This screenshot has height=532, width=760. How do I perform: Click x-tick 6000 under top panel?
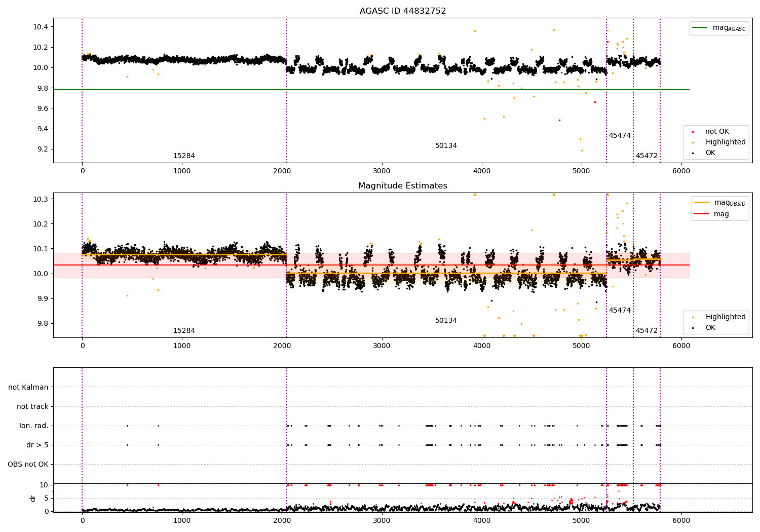point(681,171)
